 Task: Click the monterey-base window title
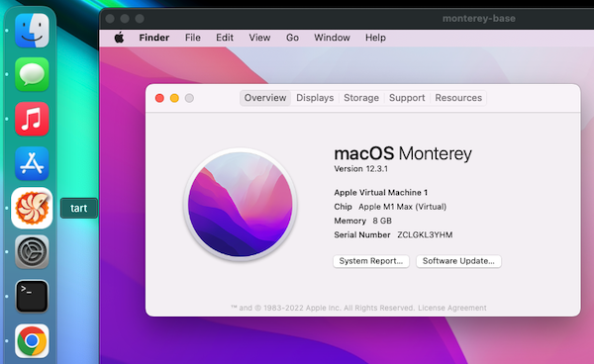tap(479, 18)
